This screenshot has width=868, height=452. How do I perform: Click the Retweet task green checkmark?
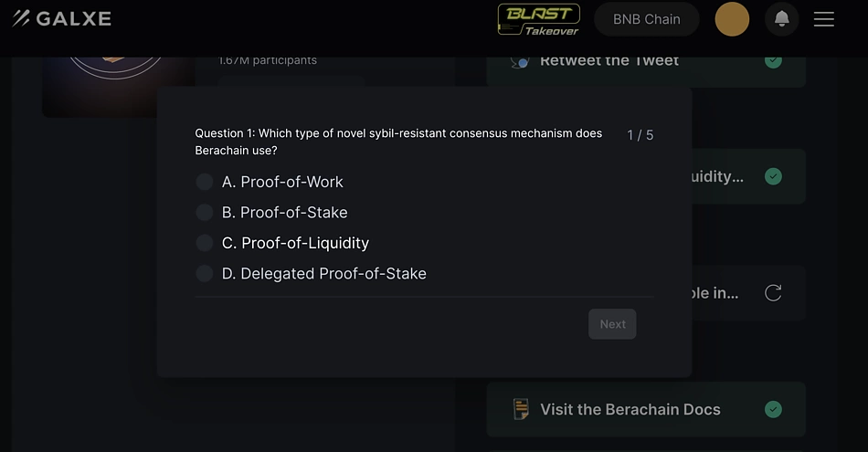click(773, 59)
